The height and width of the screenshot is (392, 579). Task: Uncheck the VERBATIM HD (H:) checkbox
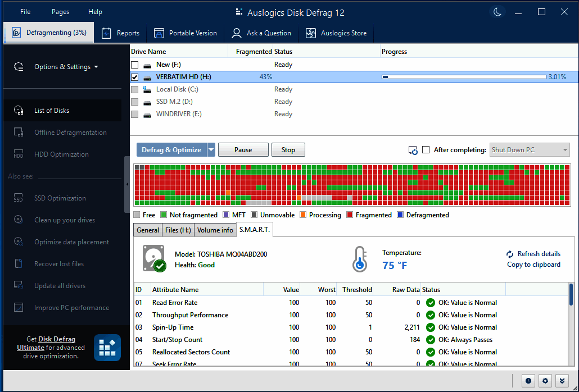click(135, 77)
